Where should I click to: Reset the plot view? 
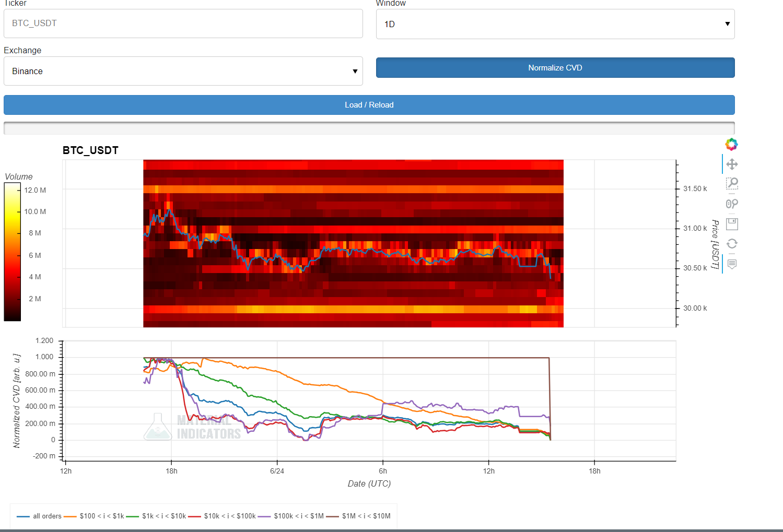click(732, 244)
